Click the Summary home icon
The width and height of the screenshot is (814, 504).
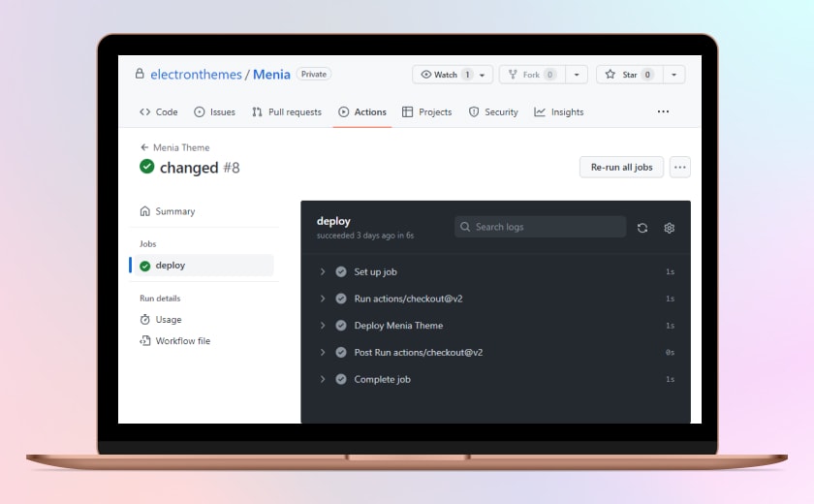[144, 211]
